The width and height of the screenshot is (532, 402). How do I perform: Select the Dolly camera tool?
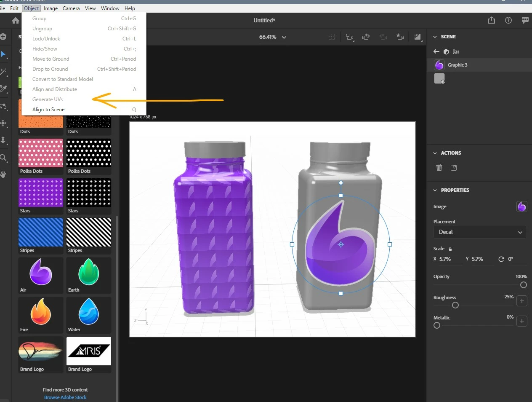pos(3,140)
